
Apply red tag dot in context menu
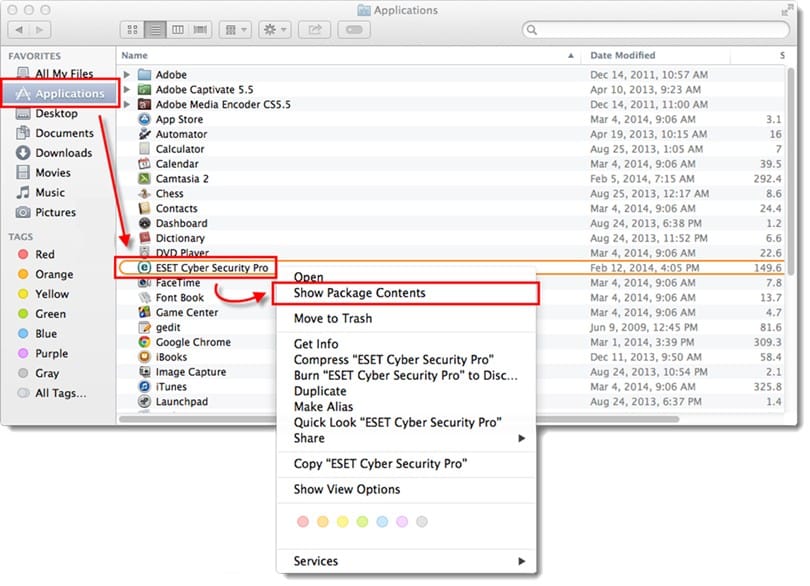click(x=303, y=521)
